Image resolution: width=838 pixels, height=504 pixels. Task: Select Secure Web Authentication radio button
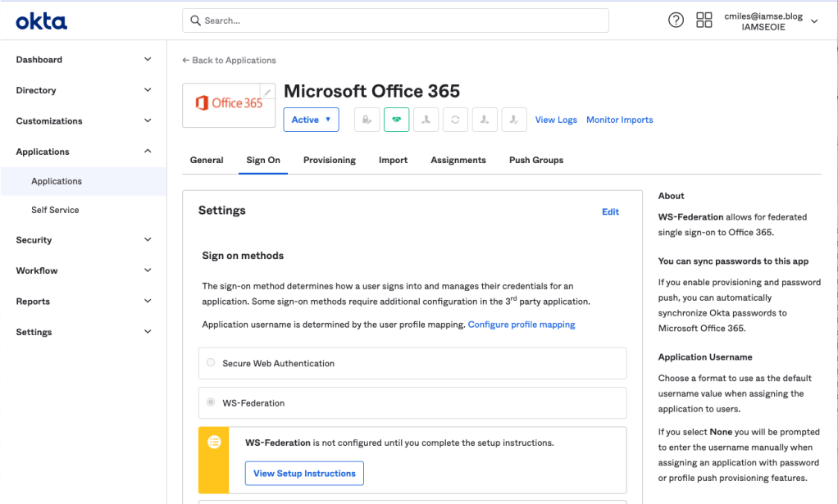[212, 362]
